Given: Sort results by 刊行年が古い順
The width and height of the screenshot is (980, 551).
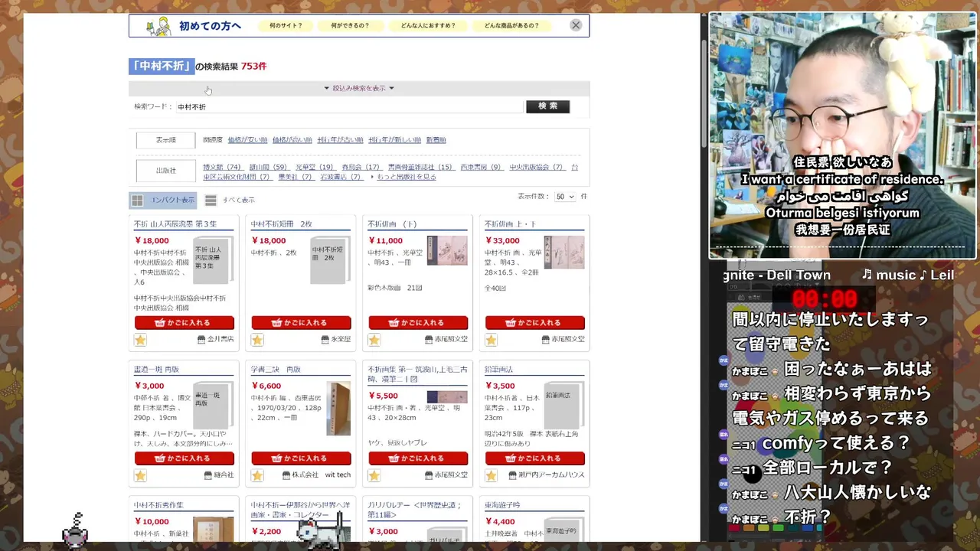Looking at the screenshot, I should pyautogui.click(x=340, y=140).
